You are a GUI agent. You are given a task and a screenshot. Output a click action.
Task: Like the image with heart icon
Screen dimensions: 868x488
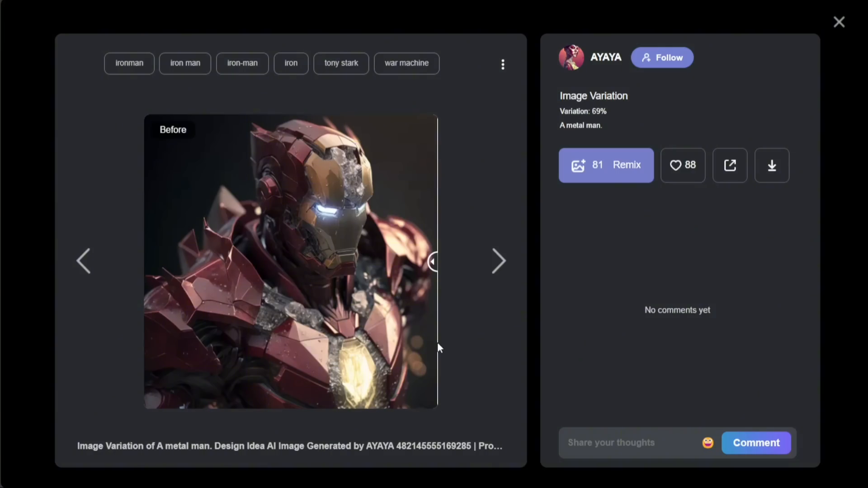click(683, 165)
